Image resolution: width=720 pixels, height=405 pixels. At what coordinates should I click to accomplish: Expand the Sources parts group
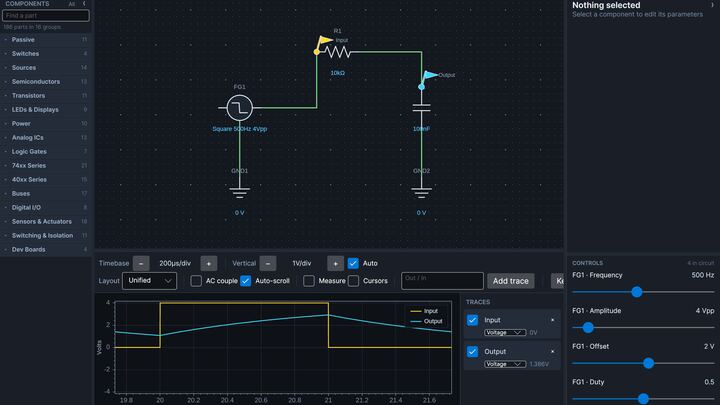46,68
